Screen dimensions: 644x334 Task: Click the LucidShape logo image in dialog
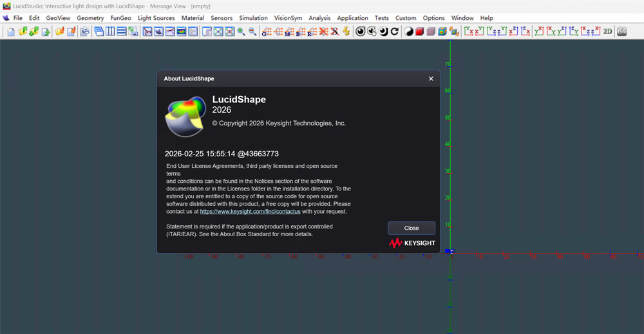pyautogui.click(x=185, y=116)
